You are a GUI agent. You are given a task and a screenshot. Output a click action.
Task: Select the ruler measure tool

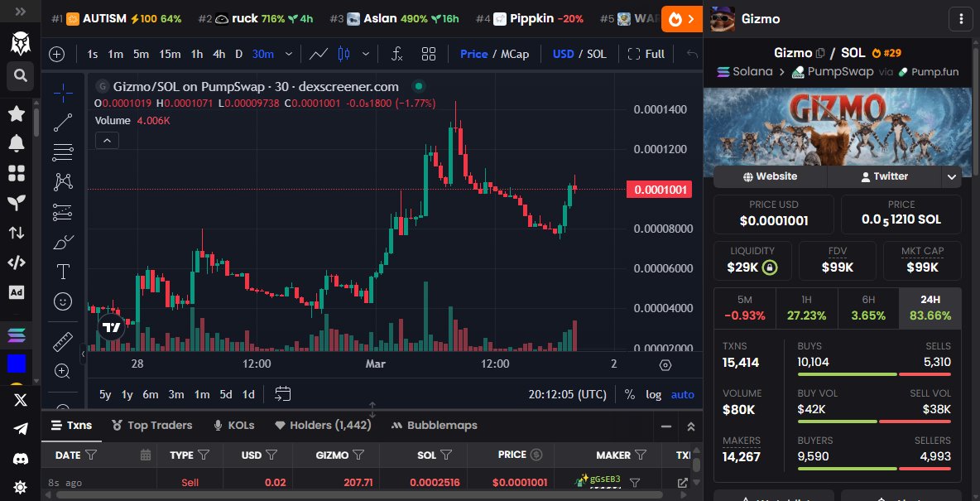tap(63, 341)
